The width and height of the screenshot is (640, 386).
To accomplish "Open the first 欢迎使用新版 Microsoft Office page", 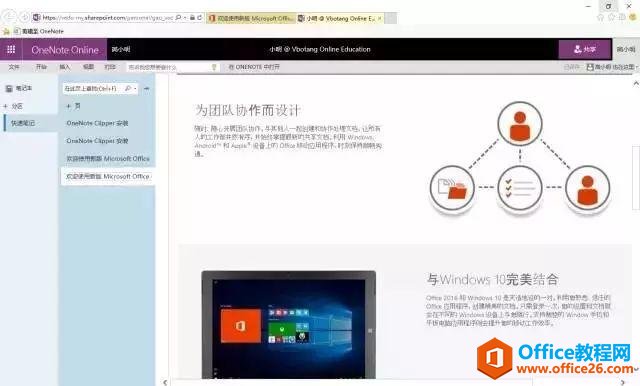I will tap(108, 158).
